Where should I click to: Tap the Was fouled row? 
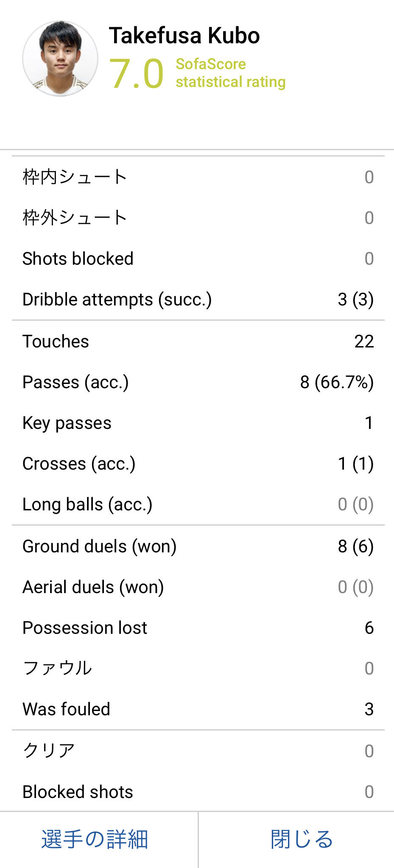[198, 709]
